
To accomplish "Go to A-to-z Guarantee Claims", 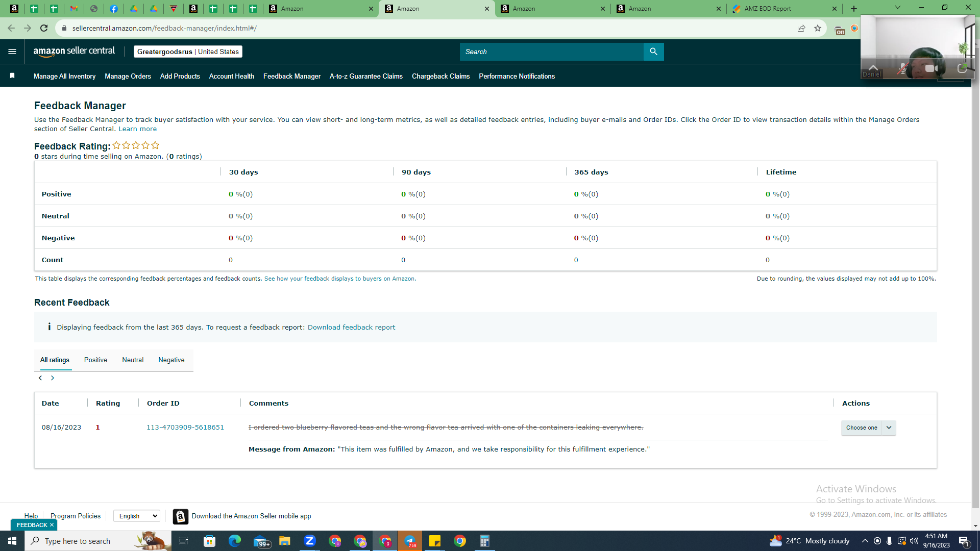I will click(x=366, y=76).
